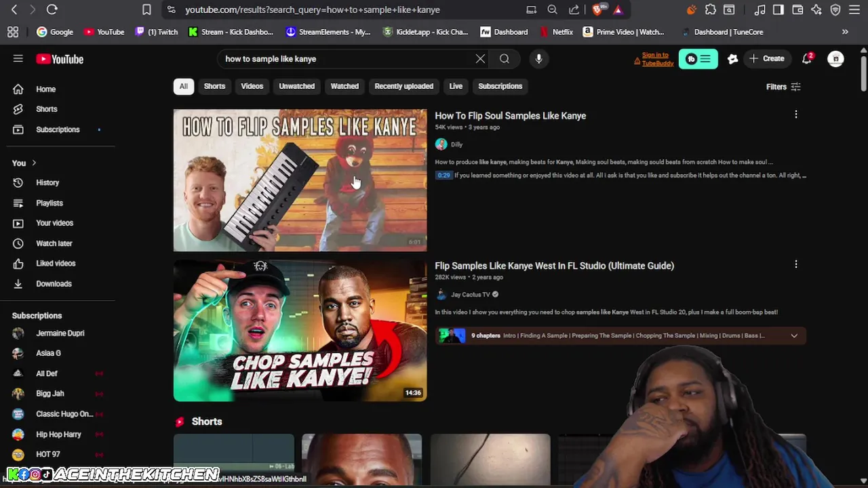
Task: Select the All filter chip
Action: [x=183, y=86]
